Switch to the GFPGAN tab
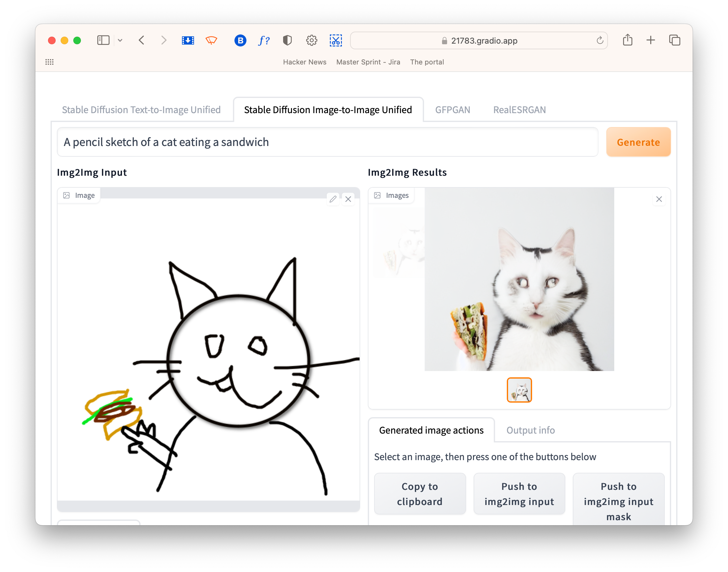 pos(452,110)
